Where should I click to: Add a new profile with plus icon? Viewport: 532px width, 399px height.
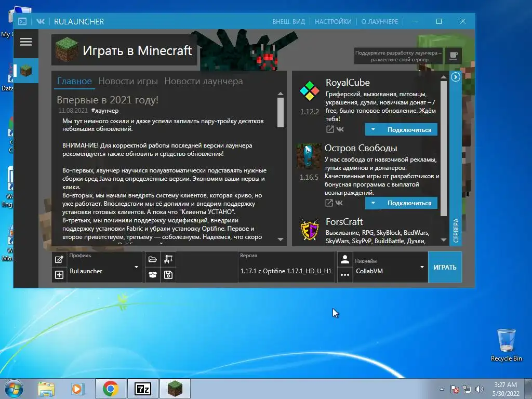59,275
